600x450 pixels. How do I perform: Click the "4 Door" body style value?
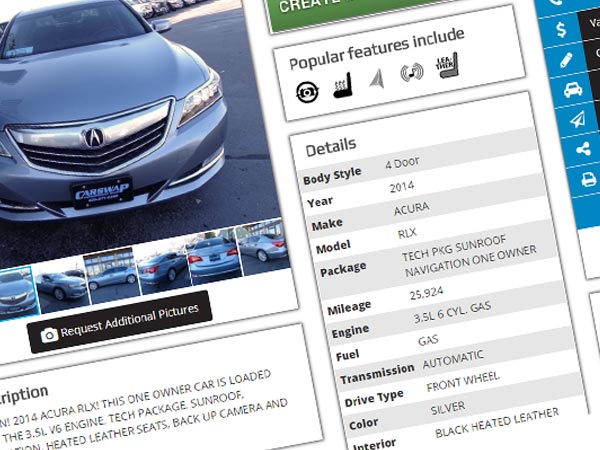pos(402,163)
